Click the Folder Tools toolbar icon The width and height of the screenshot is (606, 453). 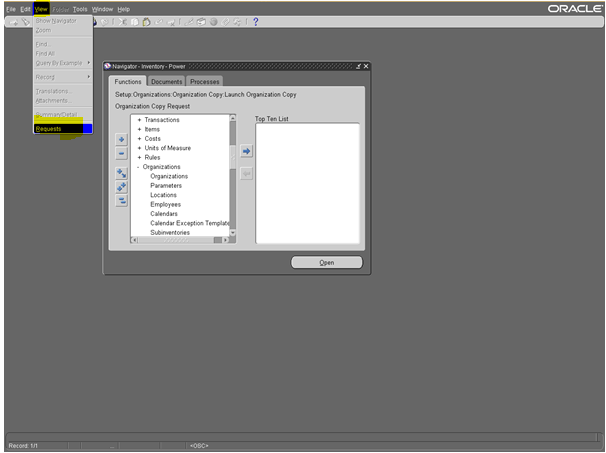tap(237, 22)
